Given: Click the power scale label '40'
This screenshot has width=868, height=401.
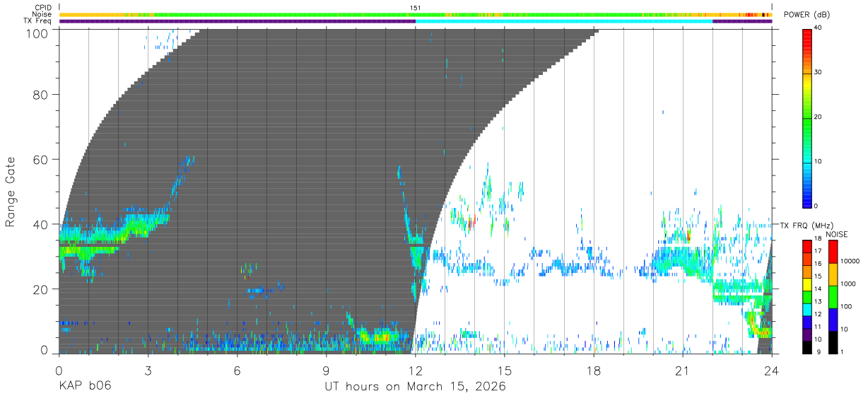Looking at the screenshot, I should [x=819, y=28].
